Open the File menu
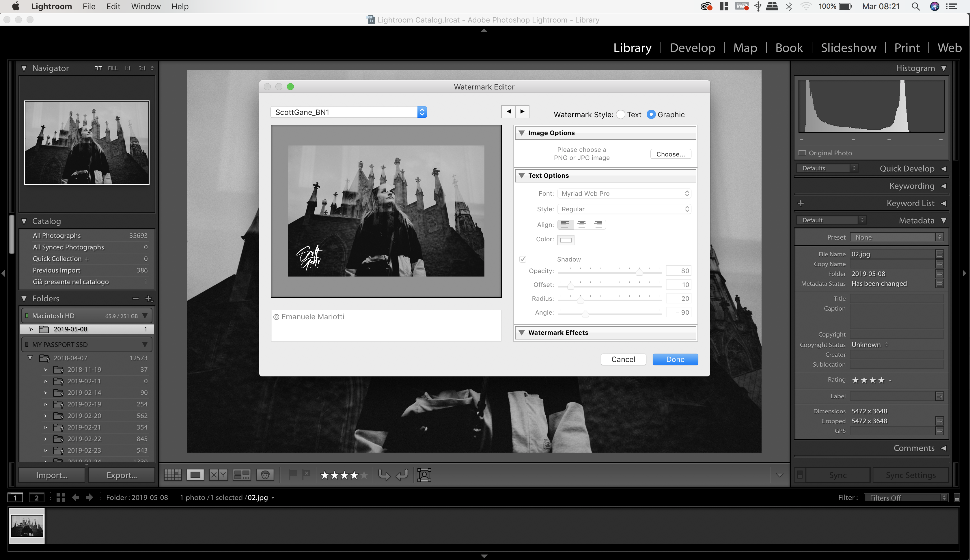 [89, 7]
